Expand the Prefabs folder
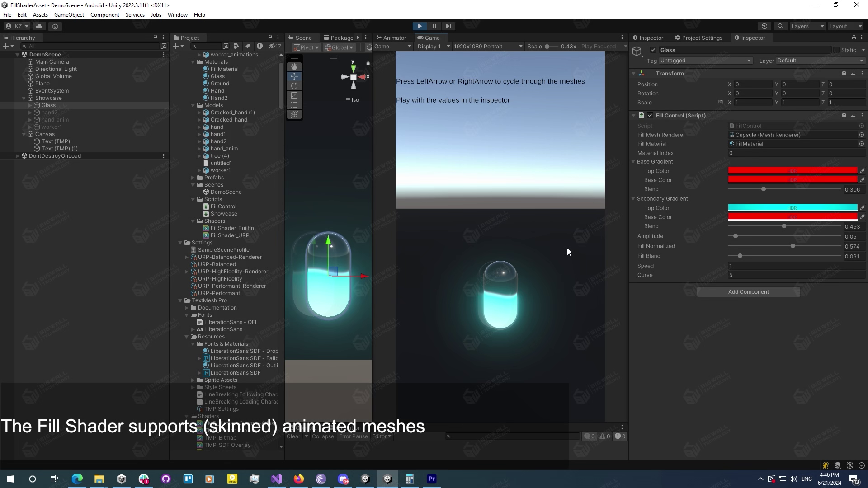Viewport: 868px width, 488px height. [x=193, y=178]
